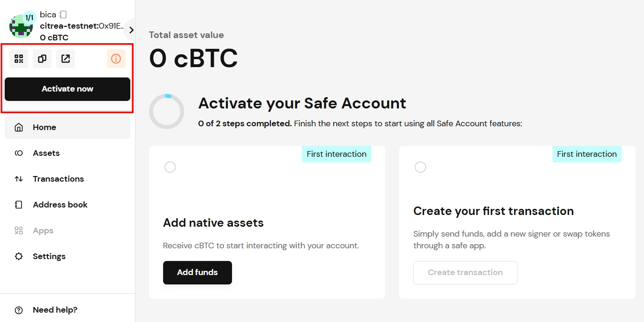644x322 pixels.
Task: Click the orange info warning icon
Action: [x=116, y=59]
